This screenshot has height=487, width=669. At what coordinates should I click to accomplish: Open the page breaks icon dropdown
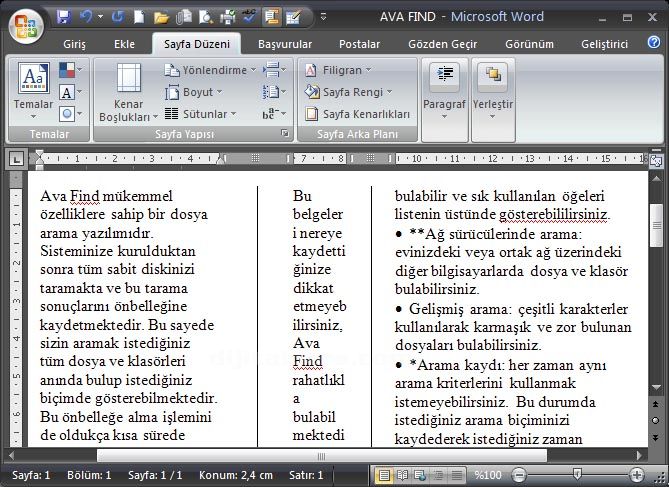[274, 70]
